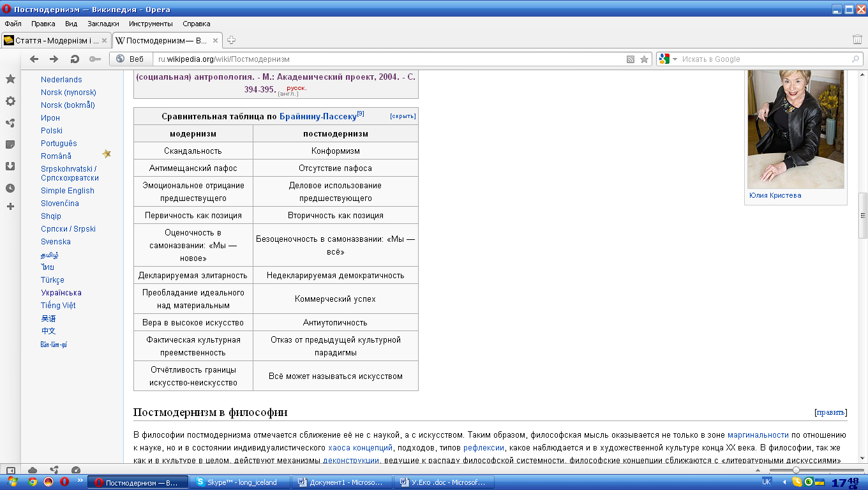
Task: Close the Стаття - Модернізм tab
Action: pyautogui.click(x=105, y=40)
